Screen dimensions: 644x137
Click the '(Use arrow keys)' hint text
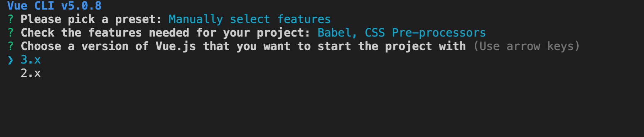(x=526, y=46)
